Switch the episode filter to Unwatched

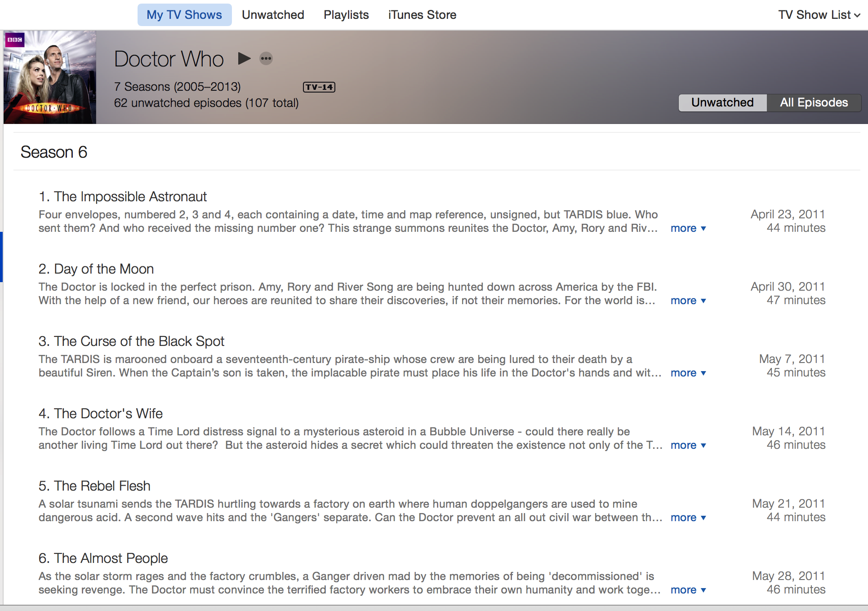(722, 102)
